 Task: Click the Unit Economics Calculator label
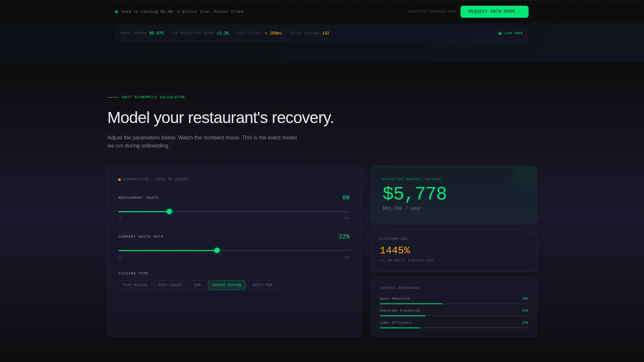coord(153,97)
